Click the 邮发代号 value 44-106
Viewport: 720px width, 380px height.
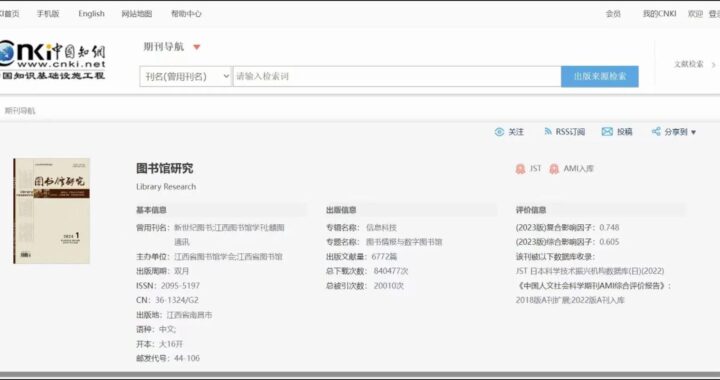coord(187,358)
